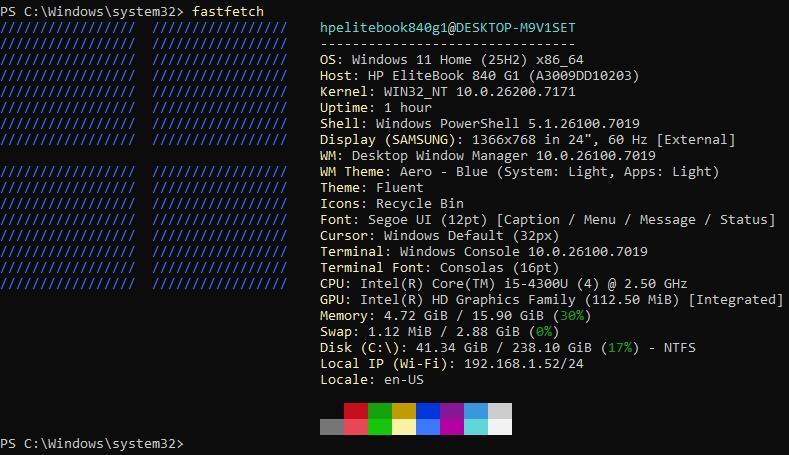Screen dimensions: 789x455
Task: Click the 'WM: Desktop Window Manager' line
Action: (488, 156)
